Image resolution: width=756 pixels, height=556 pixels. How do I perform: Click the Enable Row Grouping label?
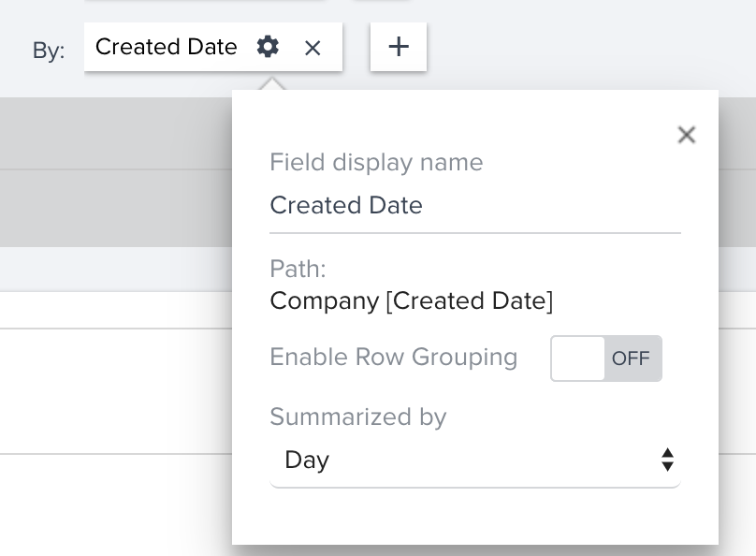[393, 358]
